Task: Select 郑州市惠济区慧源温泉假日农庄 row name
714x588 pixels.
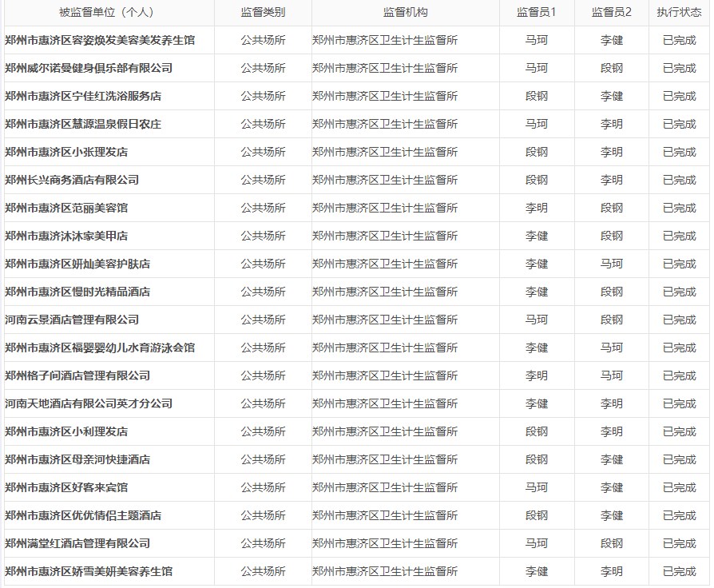Action: (83, 124)
